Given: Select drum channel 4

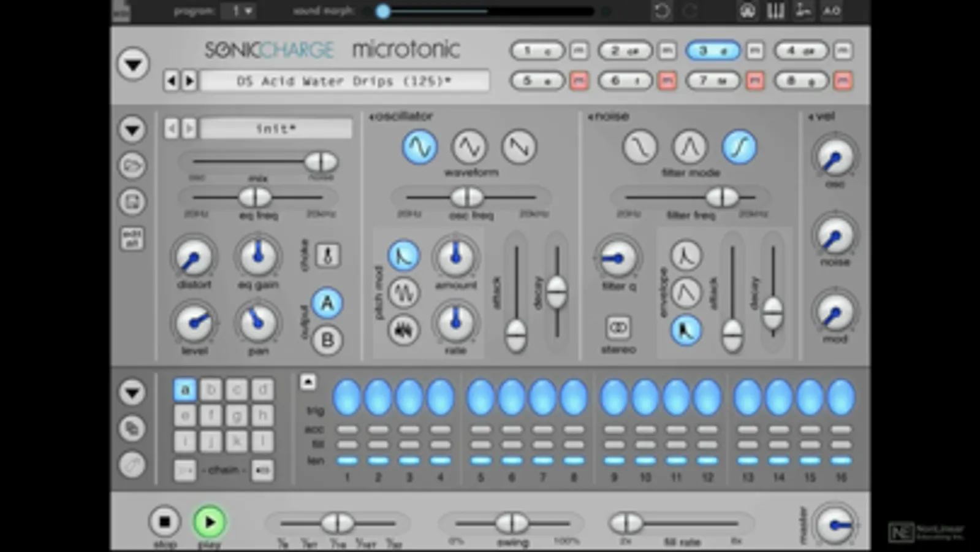Looking at the screenshot, I should coord(801,50).
